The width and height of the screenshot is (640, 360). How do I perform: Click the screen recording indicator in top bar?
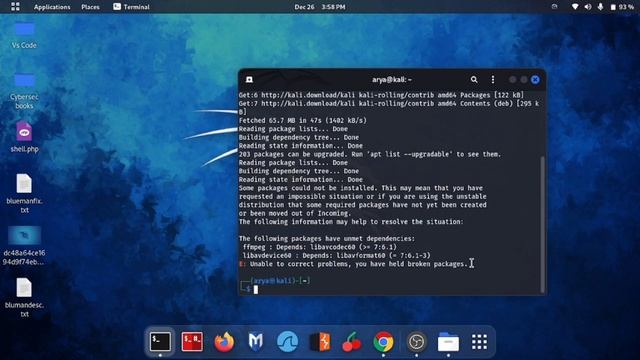click(x=554, y=7)
